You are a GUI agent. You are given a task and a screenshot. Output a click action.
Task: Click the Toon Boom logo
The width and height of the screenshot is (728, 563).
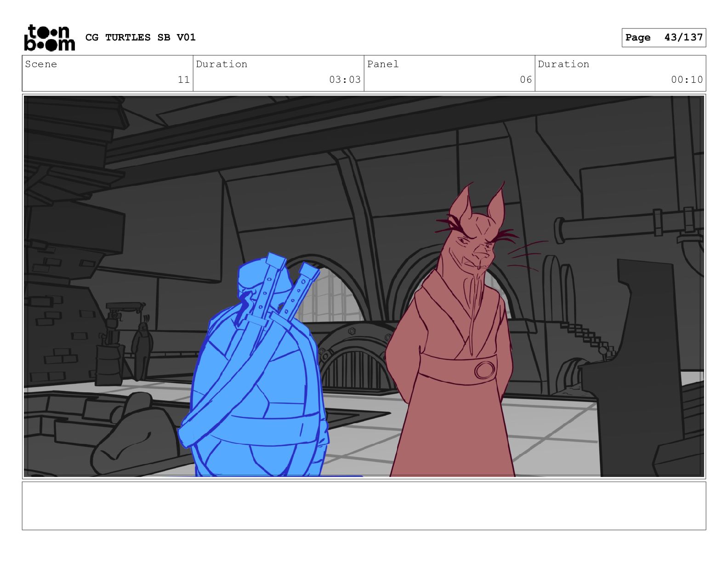tap(49, 38)
